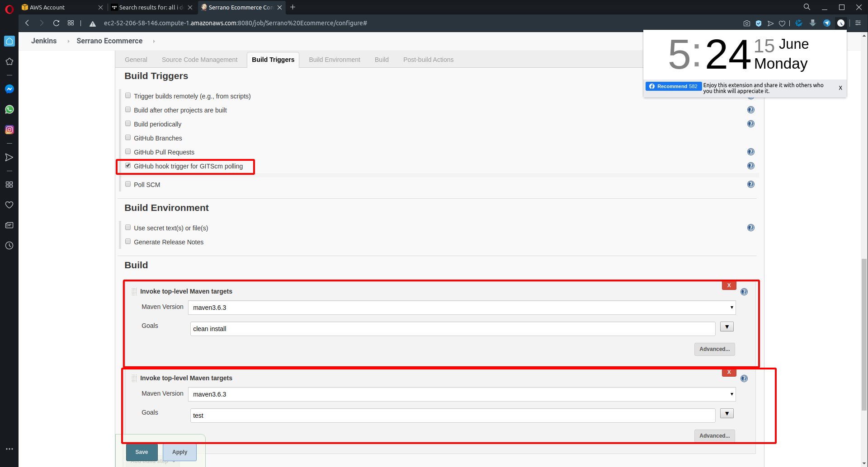Open help for GitHub hook trigger

point(751,166)
